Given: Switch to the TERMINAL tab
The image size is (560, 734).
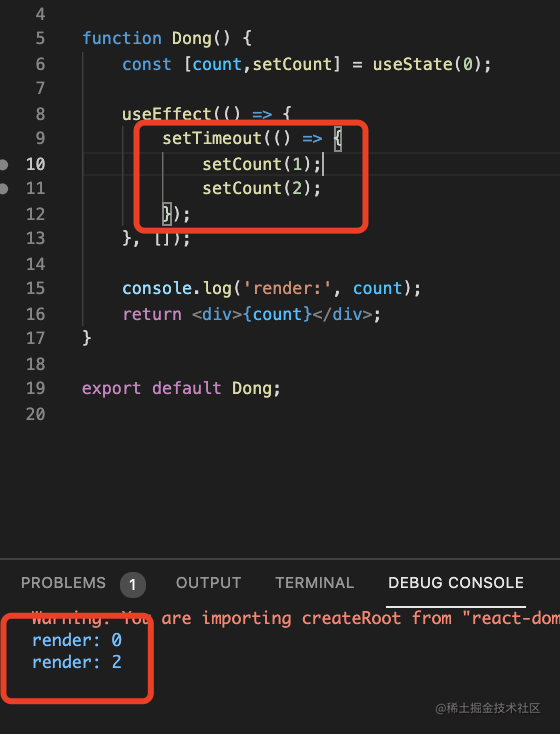Looking at the screenshot, I should [x=314, y=583].
